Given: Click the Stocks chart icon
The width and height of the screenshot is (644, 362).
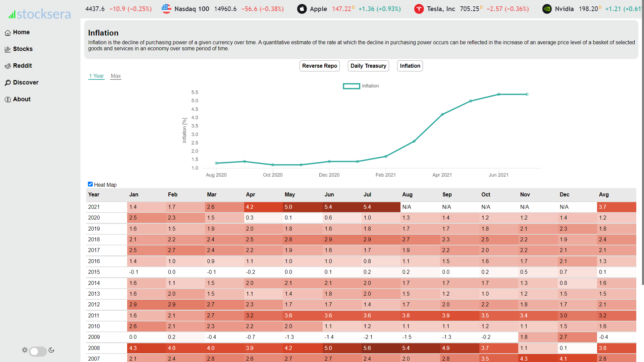Looking at the screenshot, I should [8, 49].
